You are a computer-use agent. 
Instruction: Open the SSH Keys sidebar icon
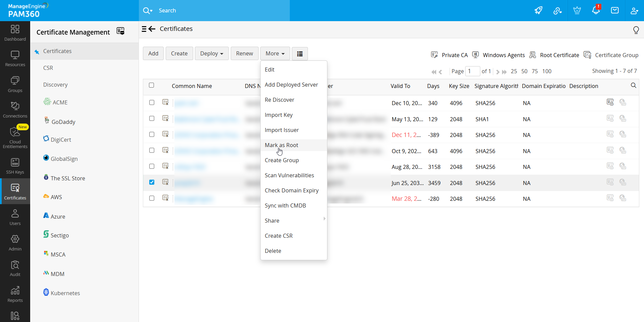(15, 166)
